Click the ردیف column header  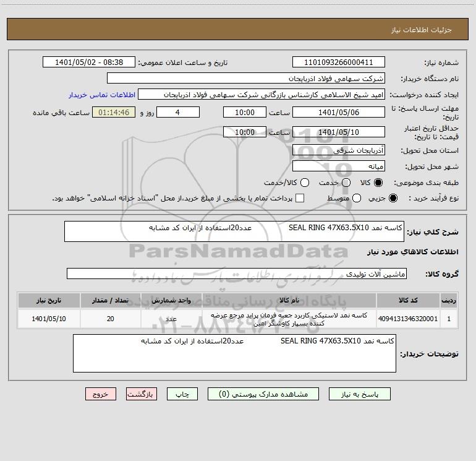coord(449,300)
